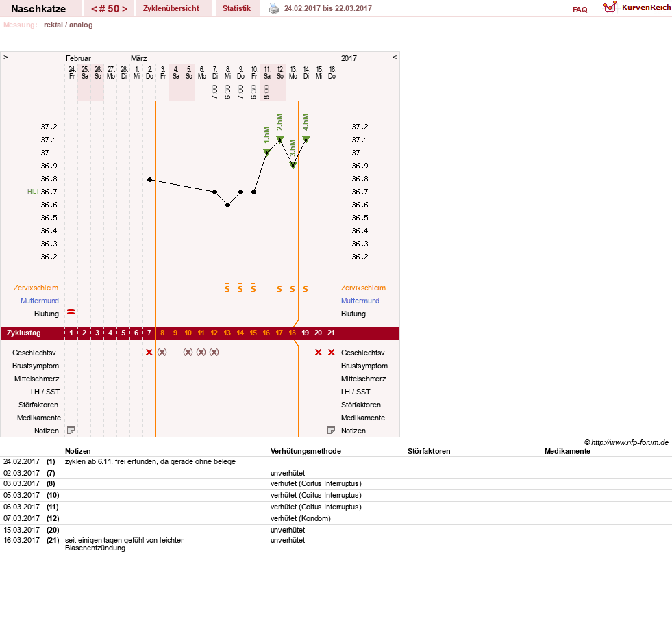Click the 4.hM green triangle marker

(x=306, y=139)
